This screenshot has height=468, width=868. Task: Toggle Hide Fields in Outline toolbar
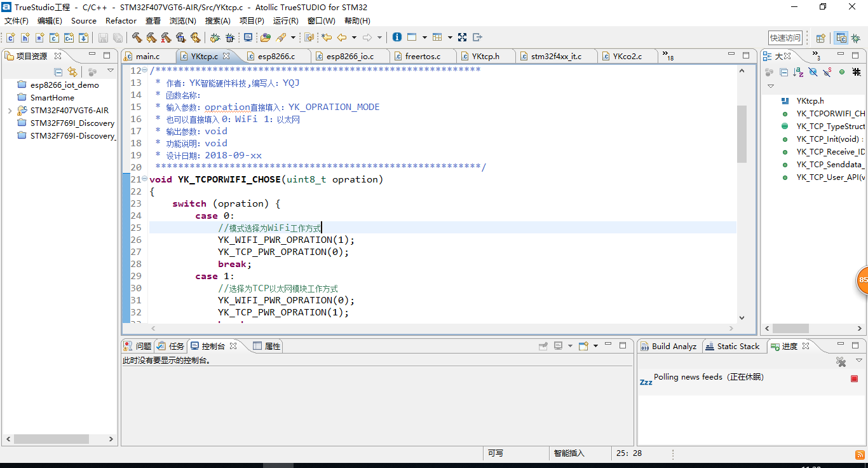point(813,72)
